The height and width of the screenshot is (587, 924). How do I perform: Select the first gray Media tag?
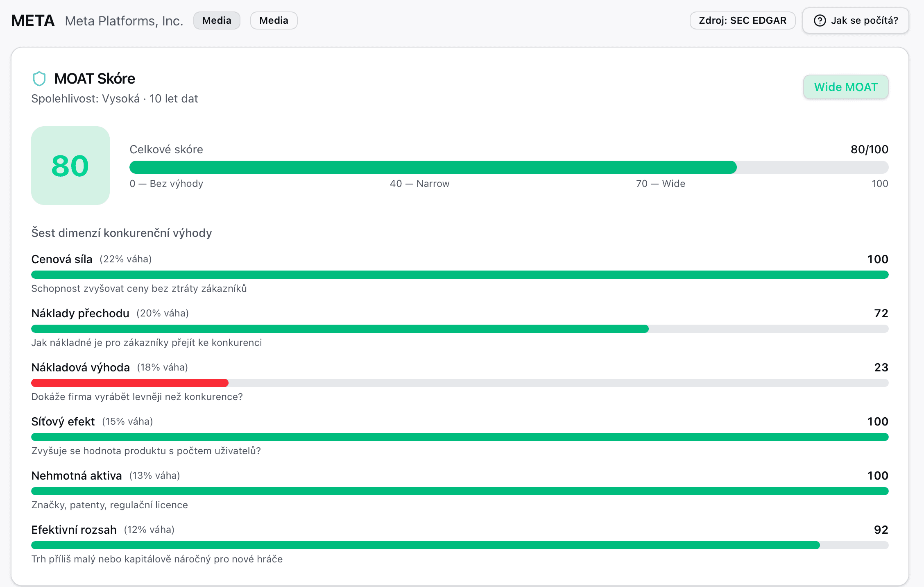217,20
